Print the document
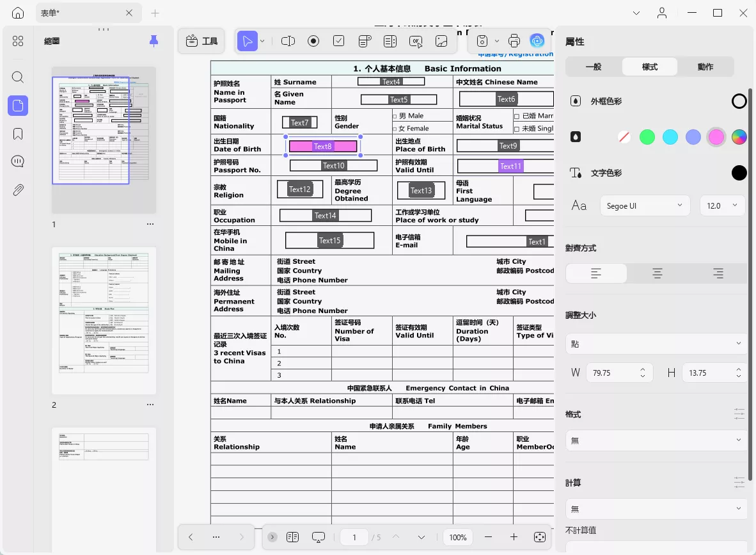The width and height of the screenshot is (756, 555). [x=514, y=41]
